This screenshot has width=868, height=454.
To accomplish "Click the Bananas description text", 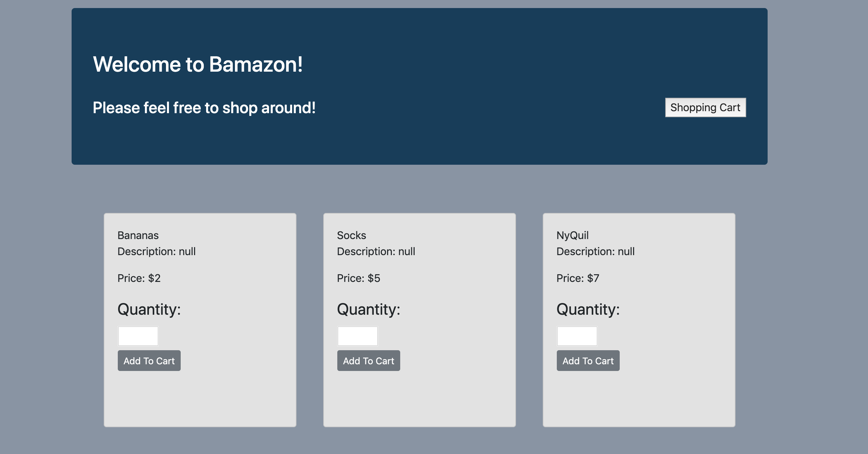I will 156,251.
